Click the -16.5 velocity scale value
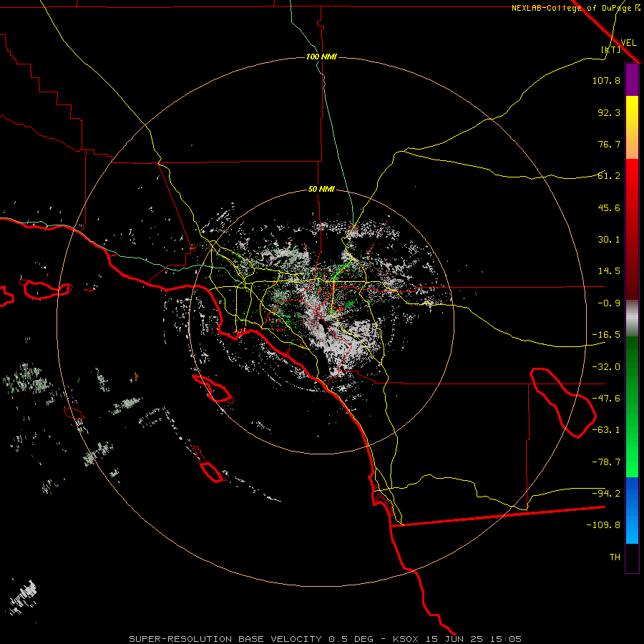 click(606, 335)
